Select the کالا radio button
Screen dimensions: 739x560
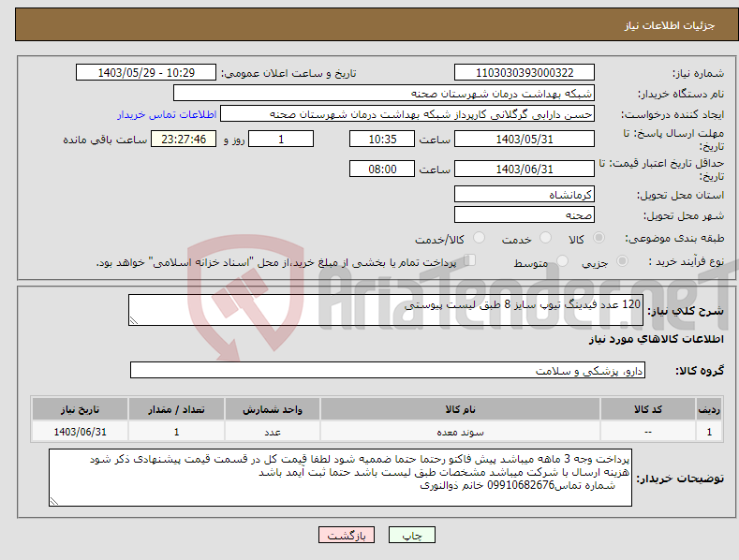coord(599,238)
